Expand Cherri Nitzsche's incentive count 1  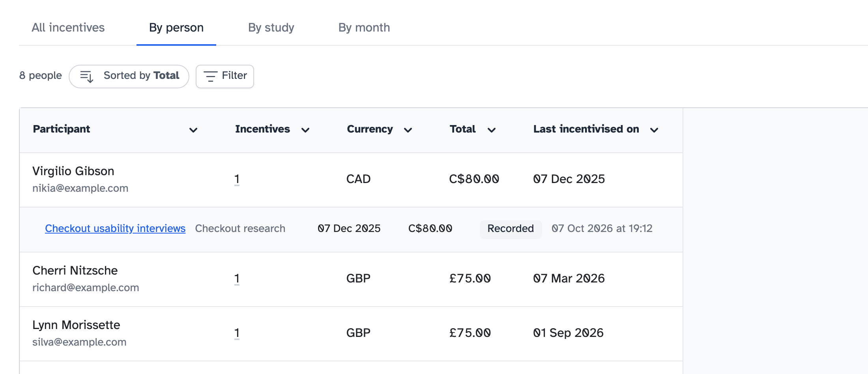[237, 279]
